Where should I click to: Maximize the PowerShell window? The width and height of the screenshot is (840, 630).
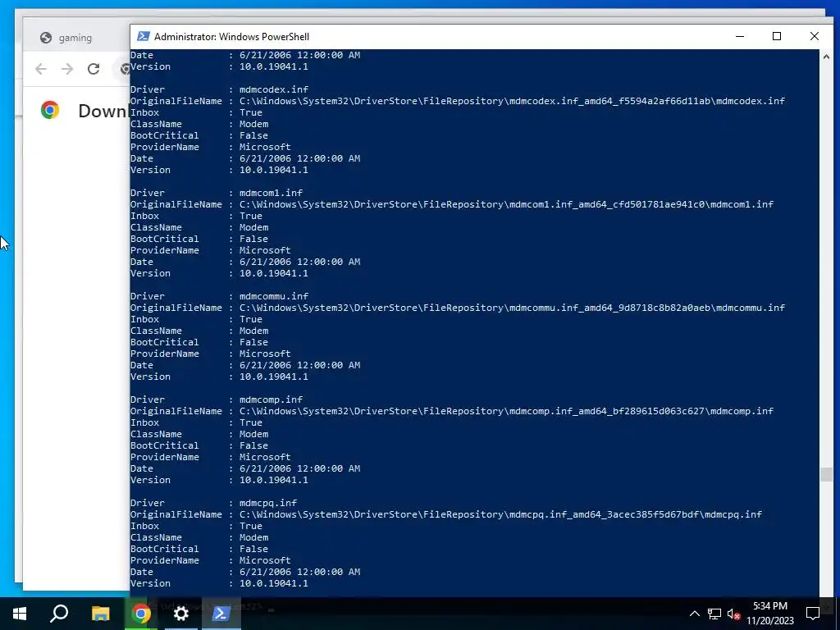pyautogui.click(x=777, y=36)
